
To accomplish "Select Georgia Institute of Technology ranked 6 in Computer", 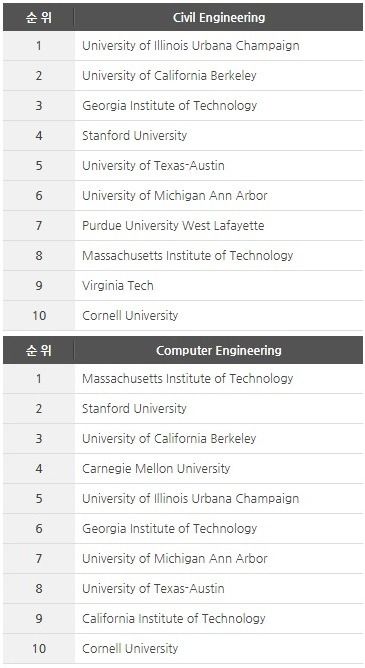I will click(170, 528).
